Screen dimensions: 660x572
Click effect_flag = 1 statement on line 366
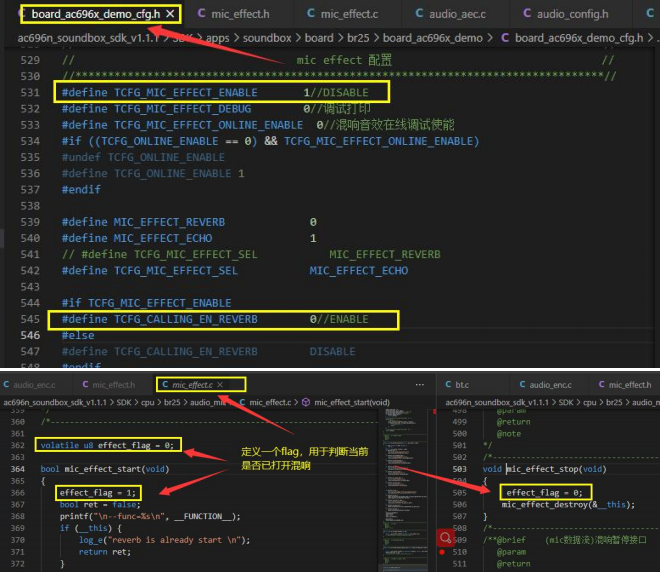[x=98, y=492]
